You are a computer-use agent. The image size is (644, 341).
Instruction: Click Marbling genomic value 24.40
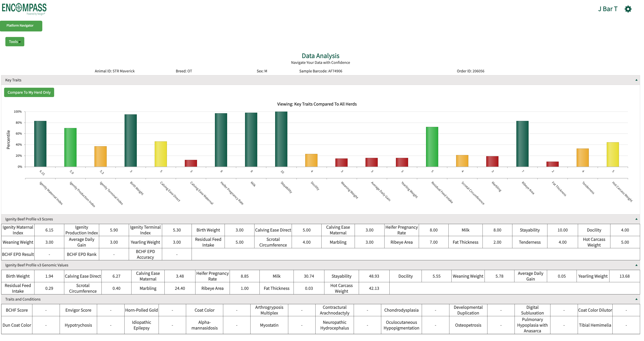pyautogui.click(x=180, y=288)
